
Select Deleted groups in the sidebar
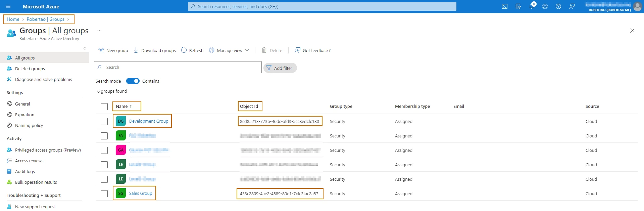coord(30,69)
